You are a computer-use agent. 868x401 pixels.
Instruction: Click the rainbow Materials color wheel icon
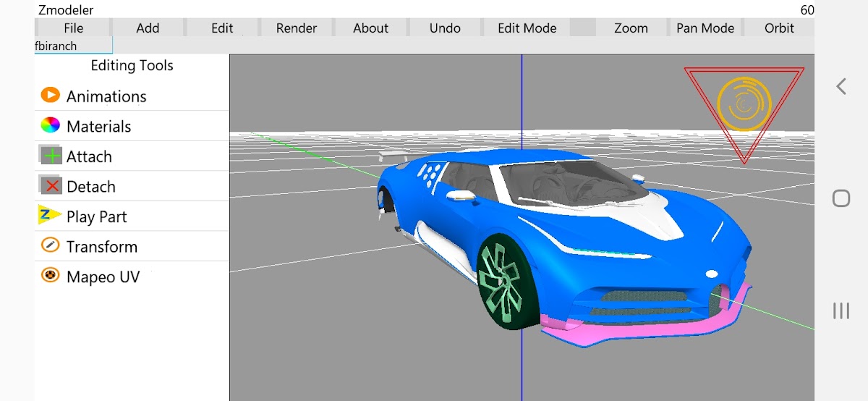(x=50, y=125)
